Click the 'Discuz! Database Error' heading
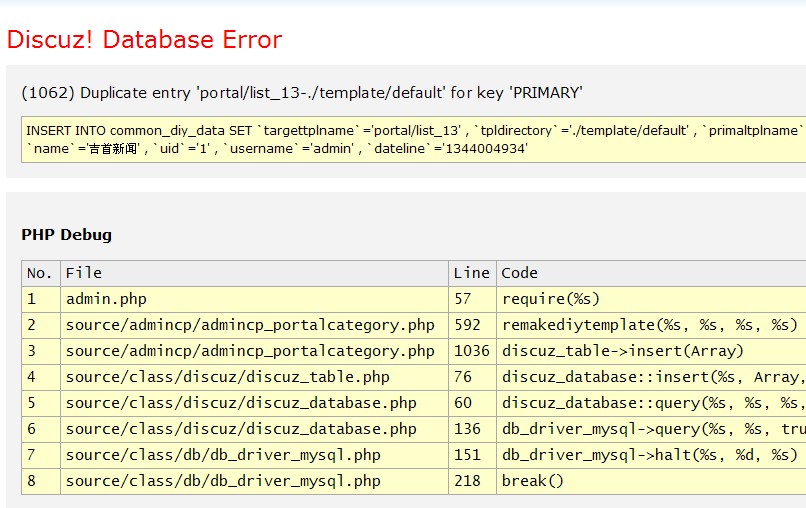This screenshot has width=806, height=508. pos(144,40)
